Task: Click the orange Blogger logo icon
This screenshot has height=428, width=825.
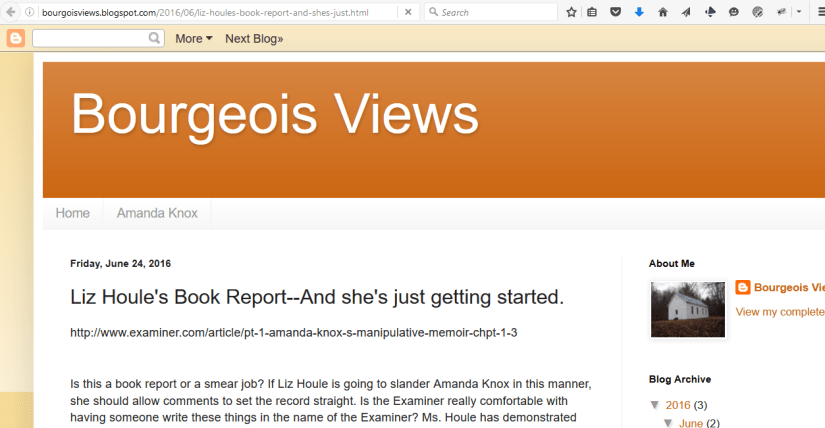Action: 16,38
